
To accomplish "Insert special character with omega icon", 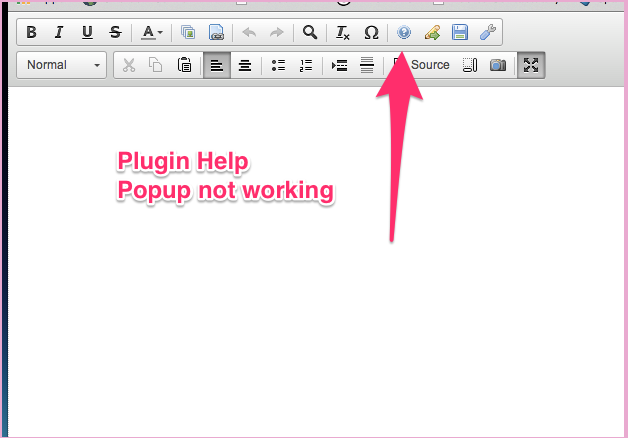I will click(371, 32).
